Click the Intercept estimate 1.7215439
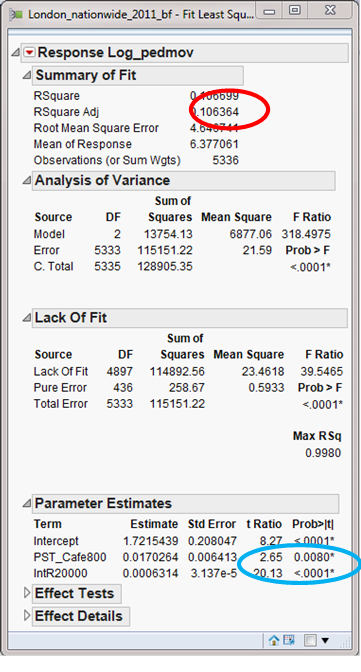The height and width of the screenshot is (672, 361). point(150,541)
